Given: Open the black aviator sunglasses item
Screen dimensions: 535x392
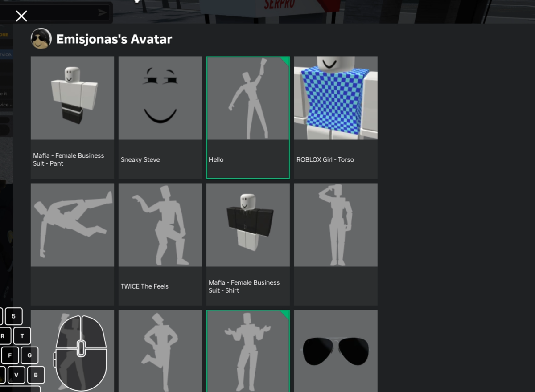Looking at the screenshot, I should coord(336,351).
